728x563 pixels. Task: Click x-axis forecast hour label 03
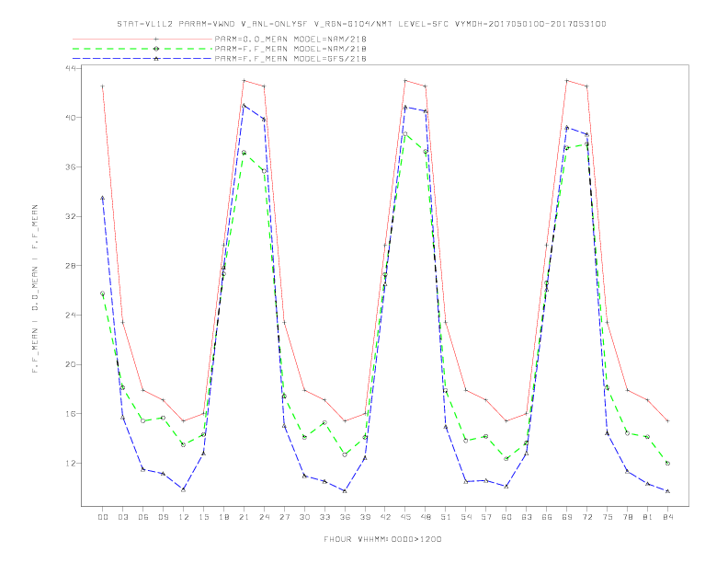[x=122, y=517]
